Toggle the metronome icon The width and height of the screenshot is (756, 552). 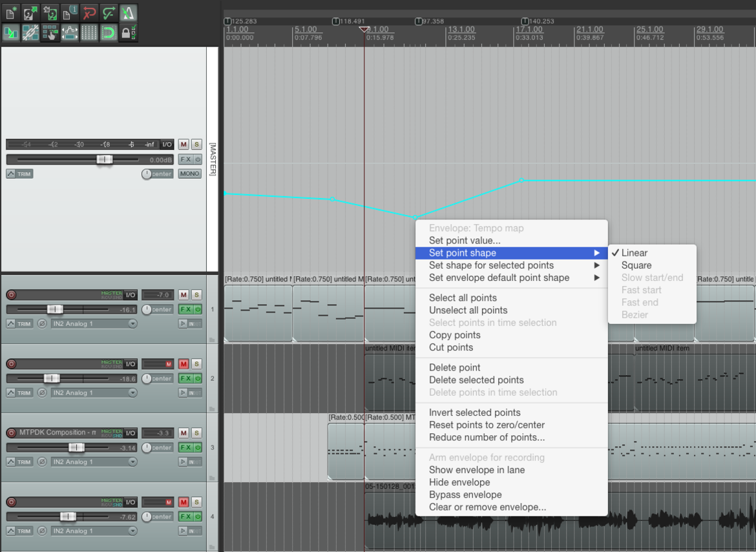click(128, 13)
